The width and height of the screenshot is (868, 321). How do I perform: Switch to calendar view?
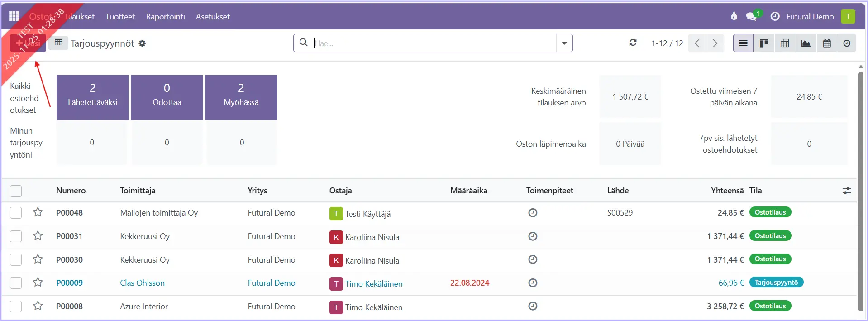tap(826, 43)
